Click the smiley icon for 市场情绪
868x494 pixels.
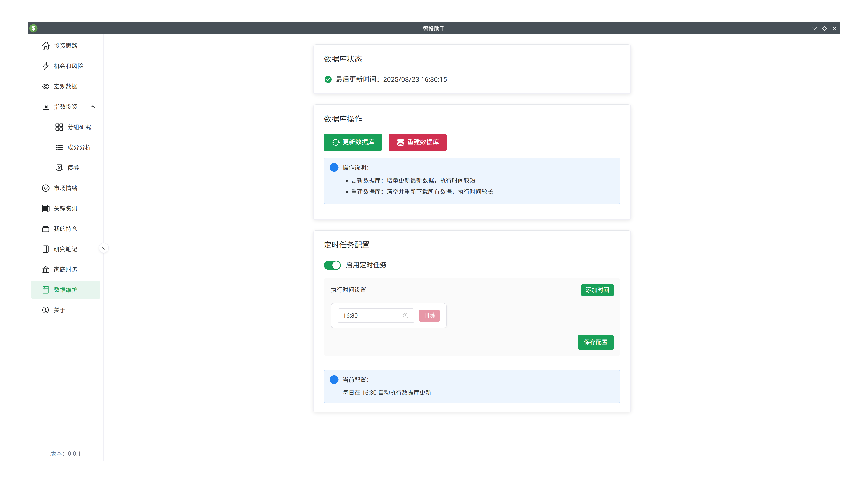(46, 188)
